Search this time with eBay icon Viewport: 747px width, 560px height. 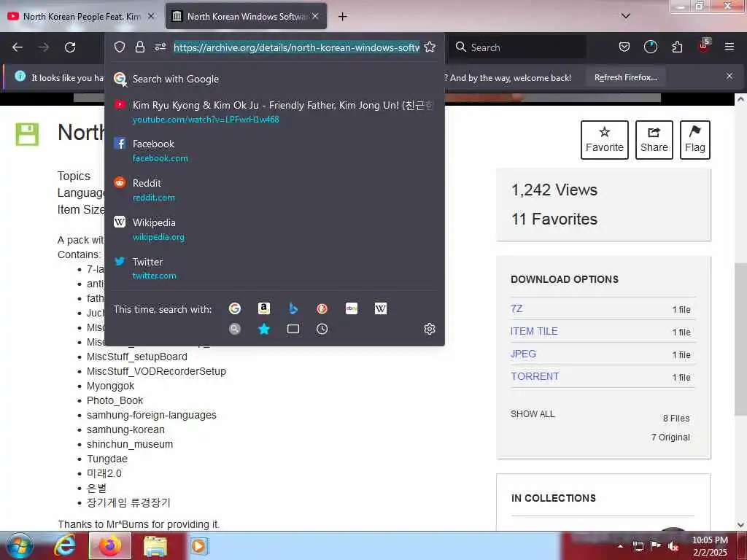click(x=352, y=308)
